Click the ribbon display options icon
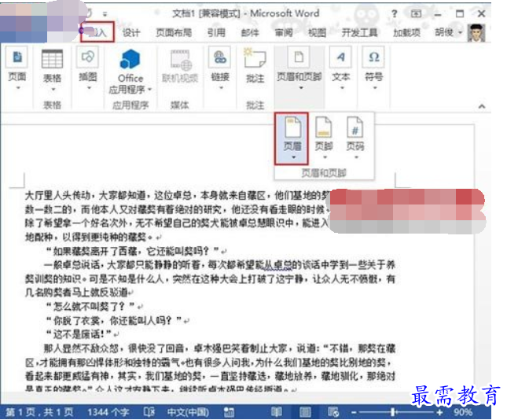The image size is (507, 420). pos(416,13)
